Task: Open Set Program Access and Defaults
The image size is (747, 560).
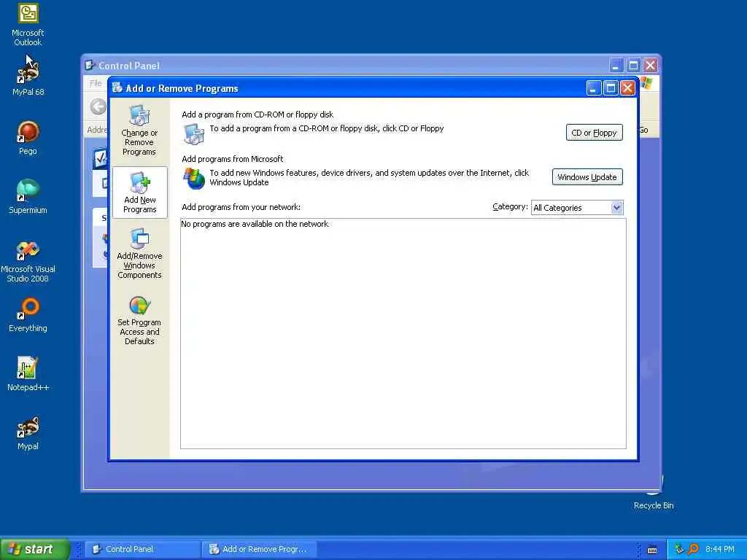Action: pyautogui.click(x=139, y=320)
